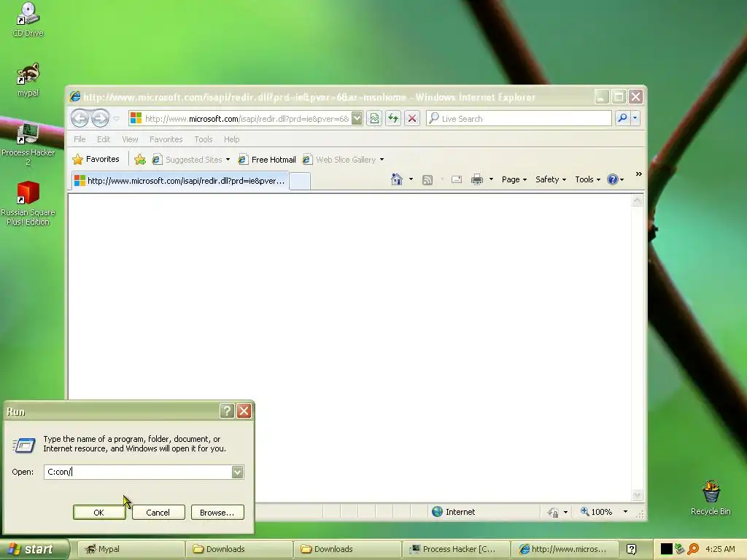Click the RSS Feeds icon in command bar
Image resolution: width=747 pixels, height=560 pixels.
[427, 179]
